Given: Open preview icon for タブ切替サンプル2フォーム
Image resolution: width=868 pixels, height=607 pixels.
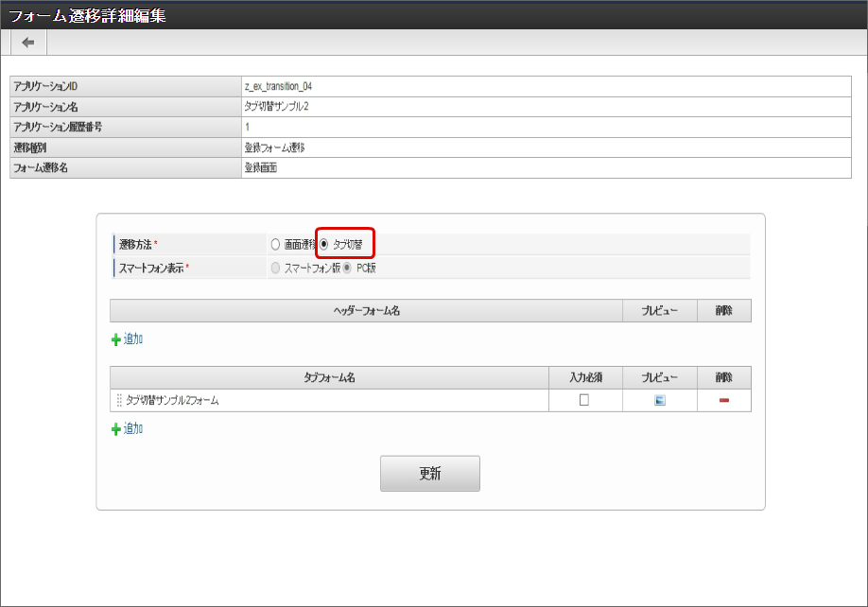Looking at the screenshot, I should [659, 400].
